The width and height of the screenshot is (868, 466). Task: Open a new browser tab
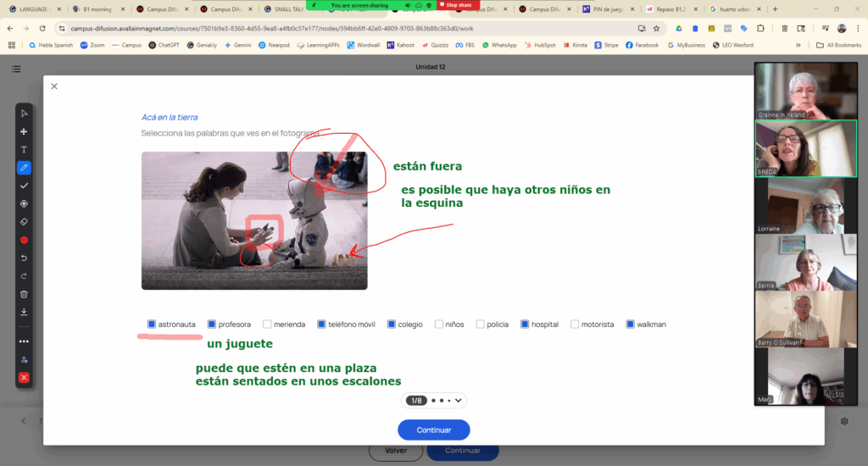[x=775, y=9]
